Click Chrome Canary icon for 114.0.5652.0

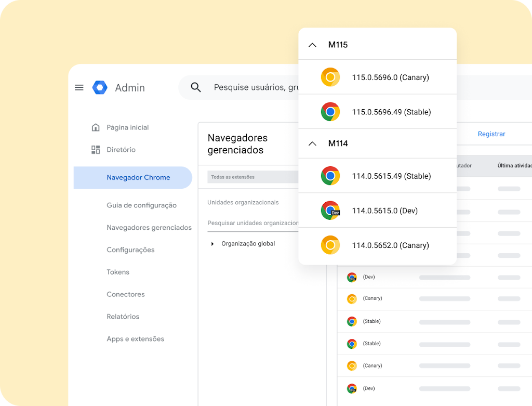(x=330, y=245)
